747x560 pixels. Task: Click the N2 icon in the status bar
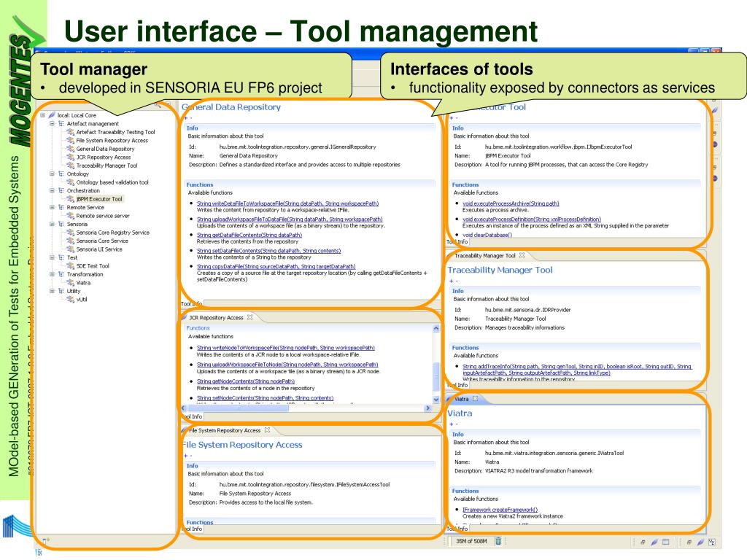coord(712,542)
